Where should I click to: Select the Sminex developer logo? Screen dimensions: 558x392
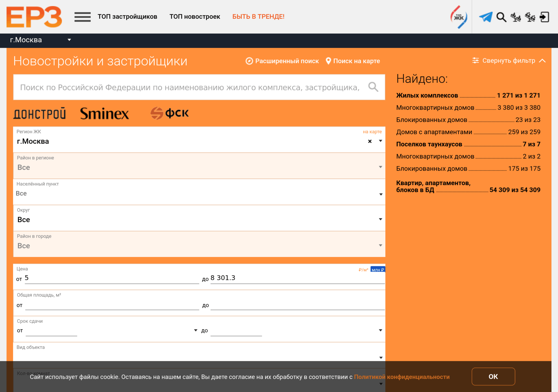(104, 114)
